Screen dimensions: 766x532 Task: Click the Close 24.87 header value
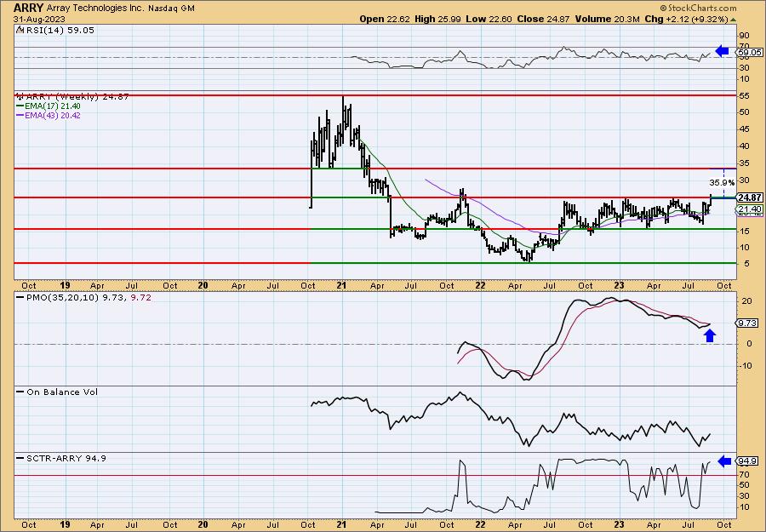tap(543, 19)
